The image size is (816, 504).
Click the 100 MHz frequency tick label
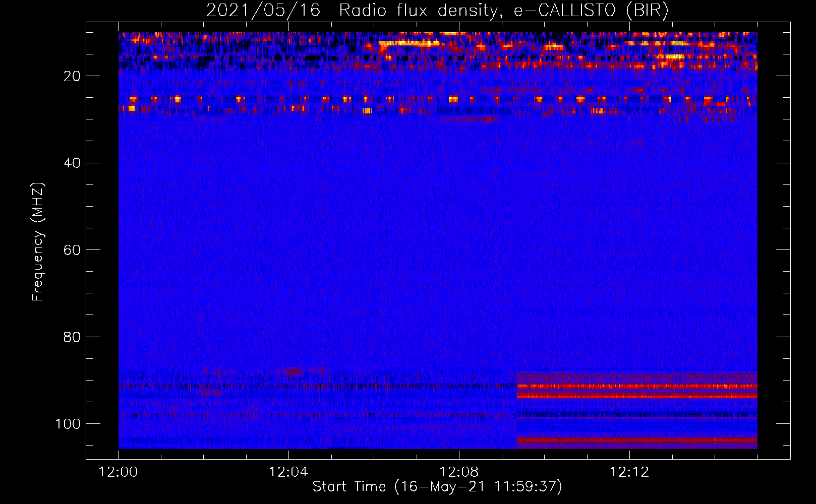tap(69, 424)
